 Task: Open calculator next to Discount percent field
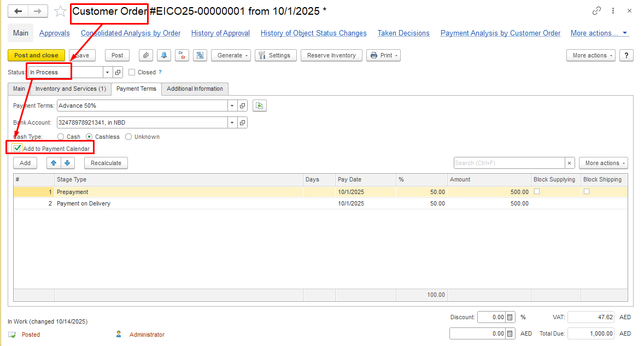tap(510, 317)
